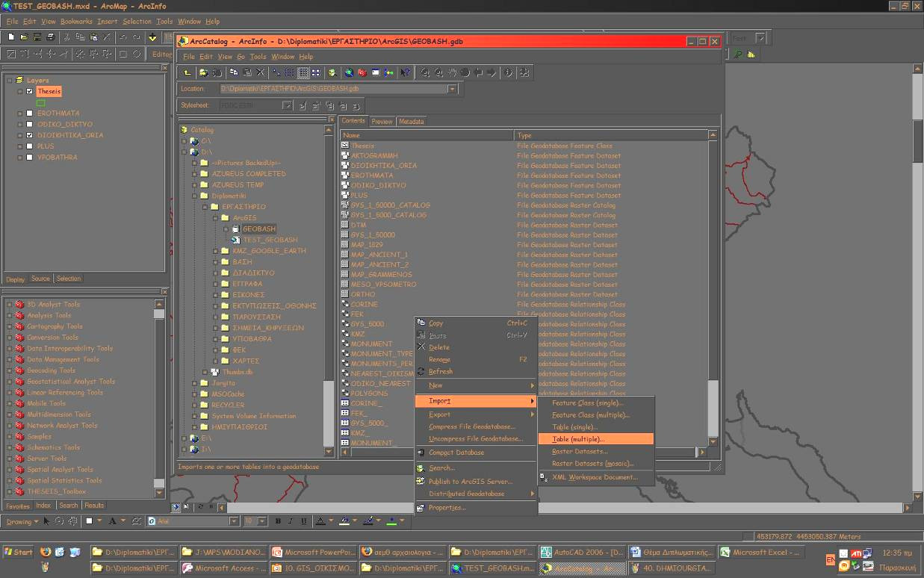Image resolution: width=924 pixels, height=578 pixels.
Task: Expand Conversion Tools toolbox node
Action: [x=9, y=338]
